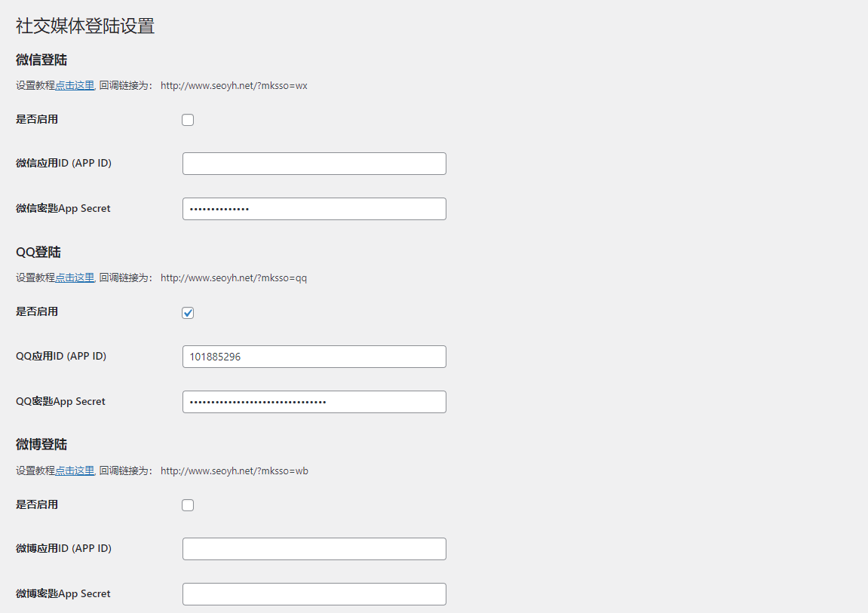
Task: Click the 微博密匙App Secret input field
Action: coord(314,594)
